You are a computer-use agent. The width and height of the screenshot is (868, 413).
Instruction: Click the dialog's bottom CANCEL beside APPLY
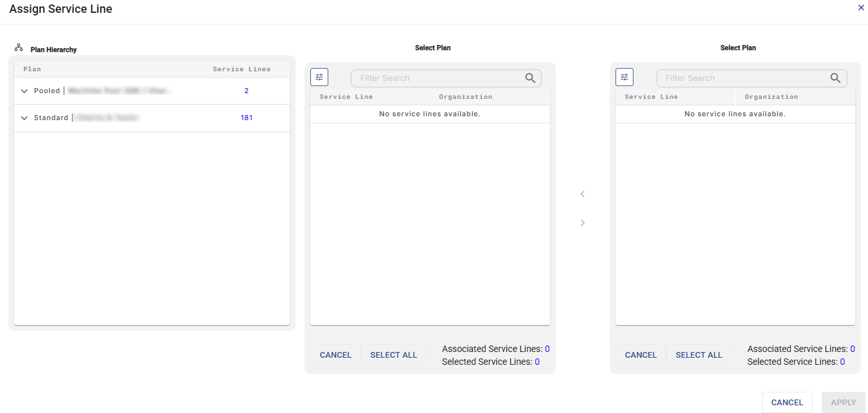click(x=787, y=403)
